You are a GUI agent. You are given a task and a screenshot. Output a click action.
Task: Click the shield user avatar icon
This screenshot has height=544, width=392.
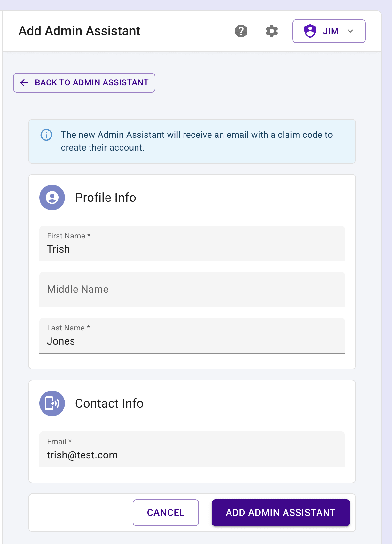310,31
